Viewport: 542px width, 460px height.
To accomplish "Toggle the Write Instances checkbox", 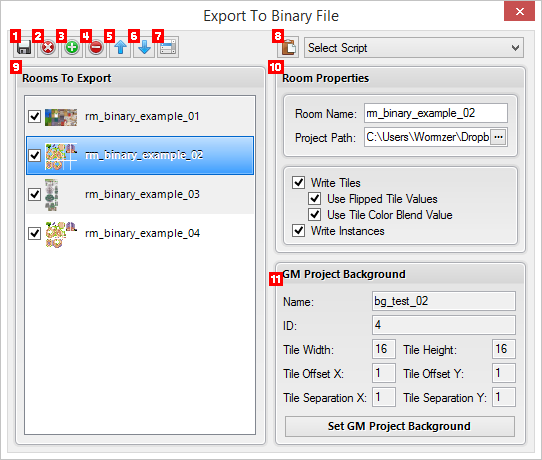I will pyautogui.click(x=298, y=230).
